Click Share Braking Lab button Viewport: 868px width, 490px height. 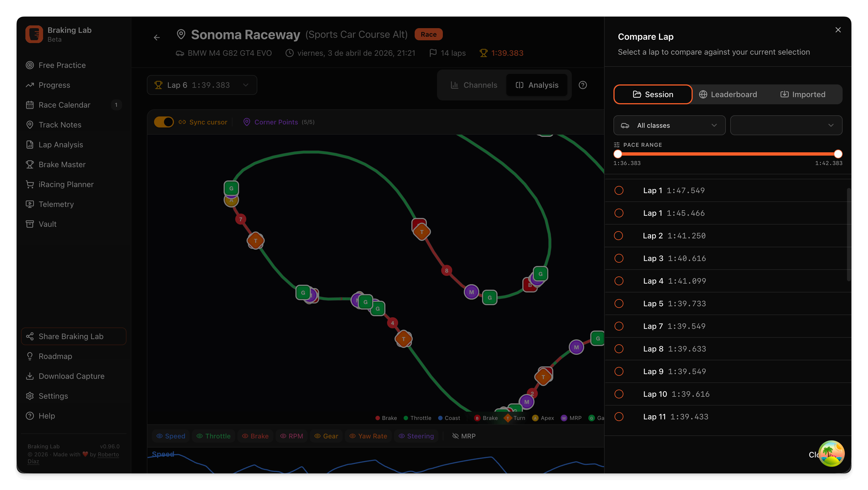tap(73, 336)
